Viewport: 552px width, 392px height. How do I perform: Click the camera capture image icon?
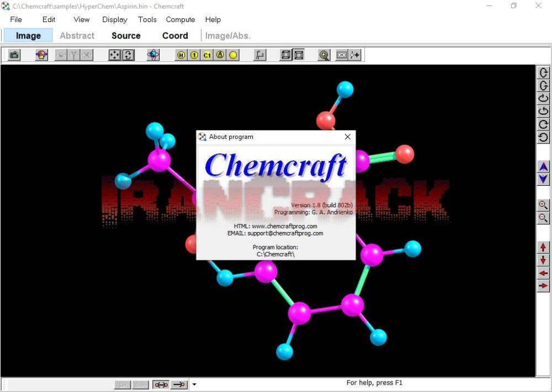coord(13,55)
